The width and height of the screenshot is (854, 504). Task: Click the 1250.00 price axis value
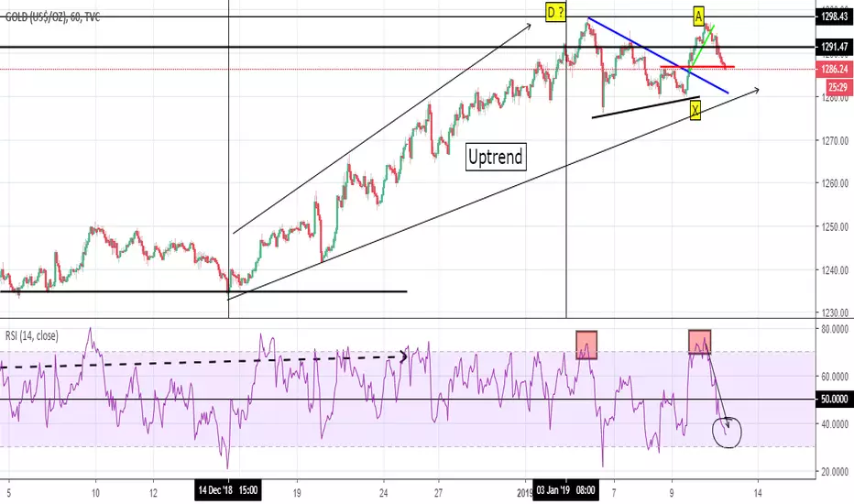tap(835, 226)
